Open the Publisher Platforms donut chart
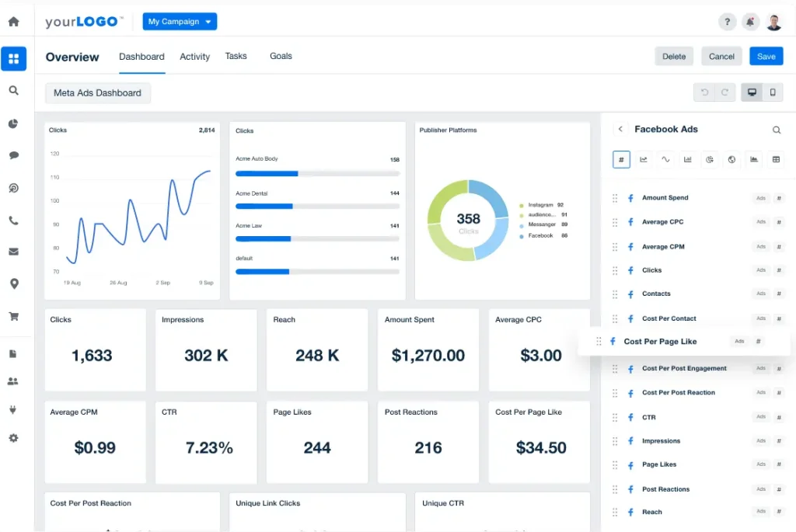This screenshot has height=532, width=796. pyautogui.click(x=468, y=220)
